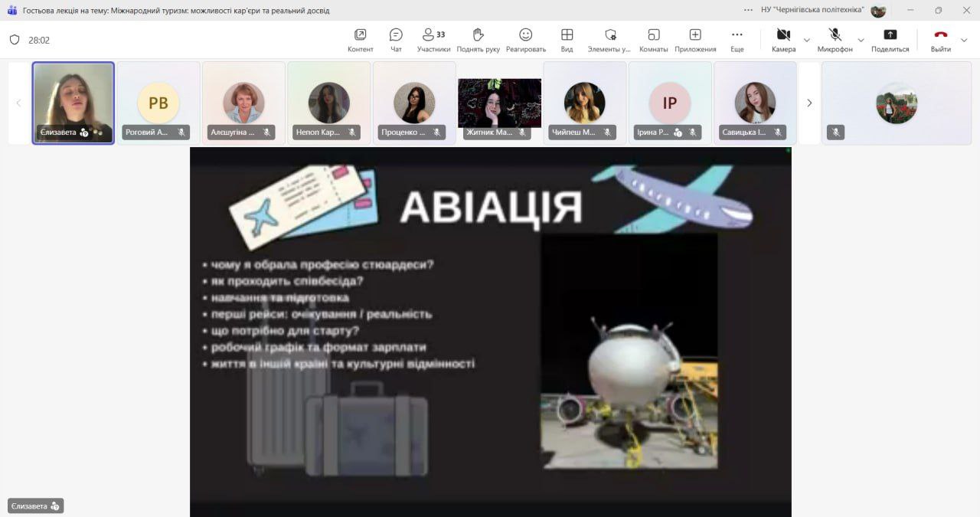Screen dimensions: 980x517
Task: Open the Контент (Content) panel
Action: tap(360, 40)
